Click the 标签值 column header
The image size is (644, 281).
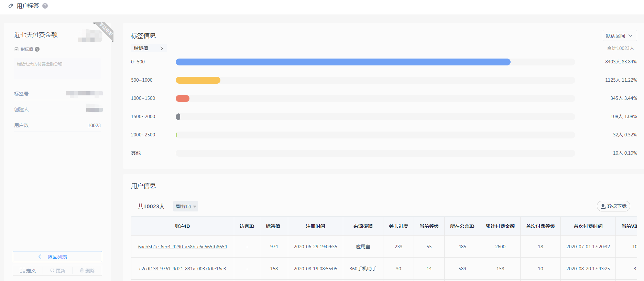click(273, 226)
